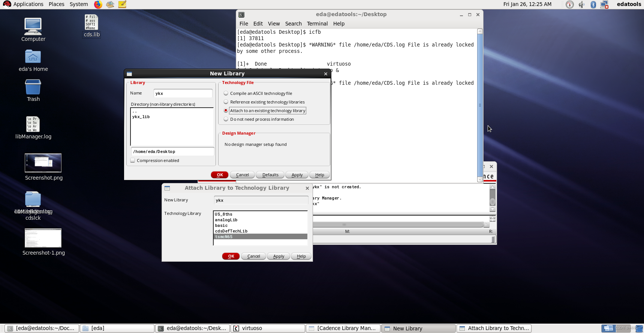Click Defaults in the New Library dialog
The width and height of the screenshot is (644, 333).
[x=270, y=175]
